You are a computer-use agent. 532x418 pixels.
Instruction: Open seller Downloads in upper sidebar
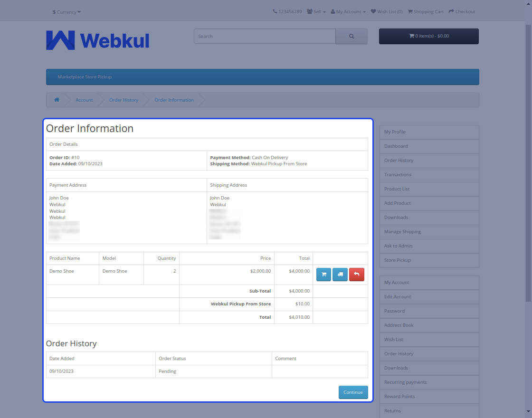(x=429, y=218)
